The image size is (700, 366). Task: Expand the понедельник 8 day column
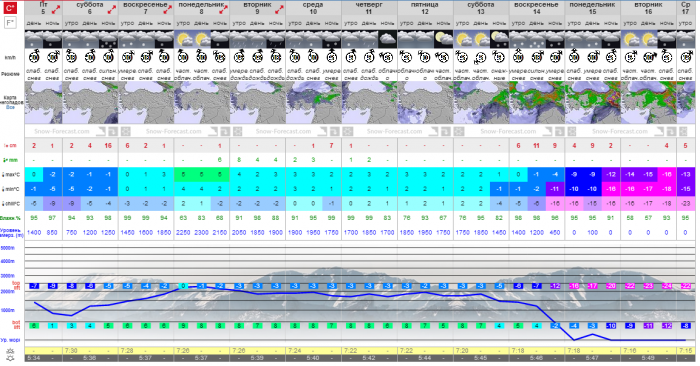pos(223,9)
